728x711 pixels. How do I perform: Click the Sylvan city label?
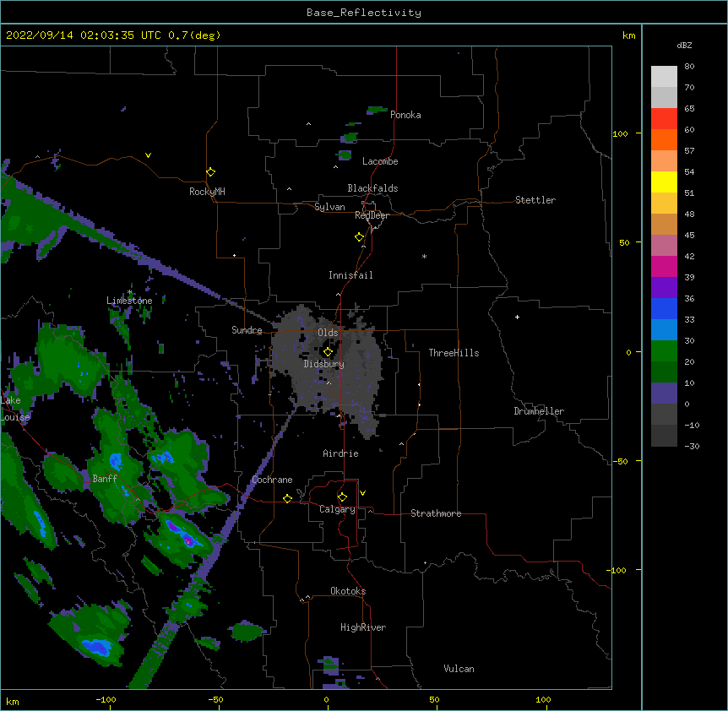(329, 207)
